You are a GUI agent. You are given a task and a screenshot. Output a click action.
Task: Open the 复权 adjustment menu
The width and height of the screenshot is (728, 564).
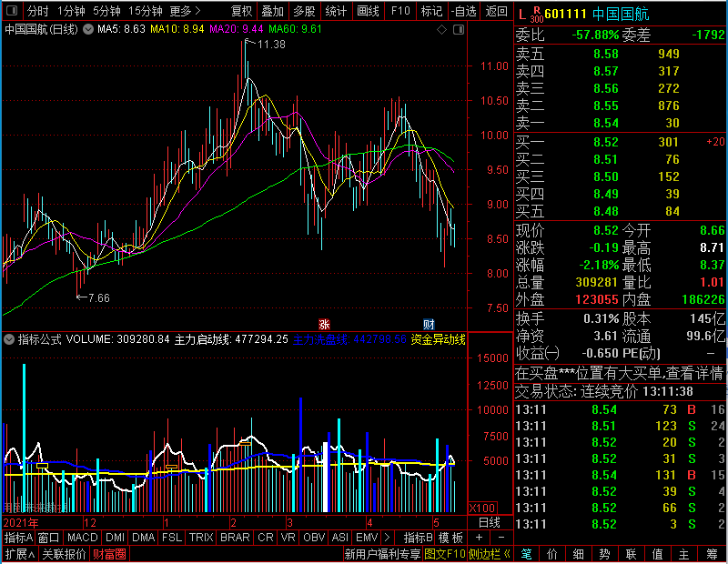[241, 11]
